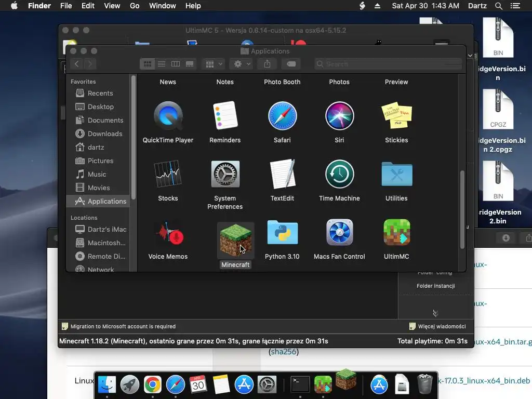The image size is (532, 399).
Task: Open the Reminders app icon
Action: [x=225, y=116]
